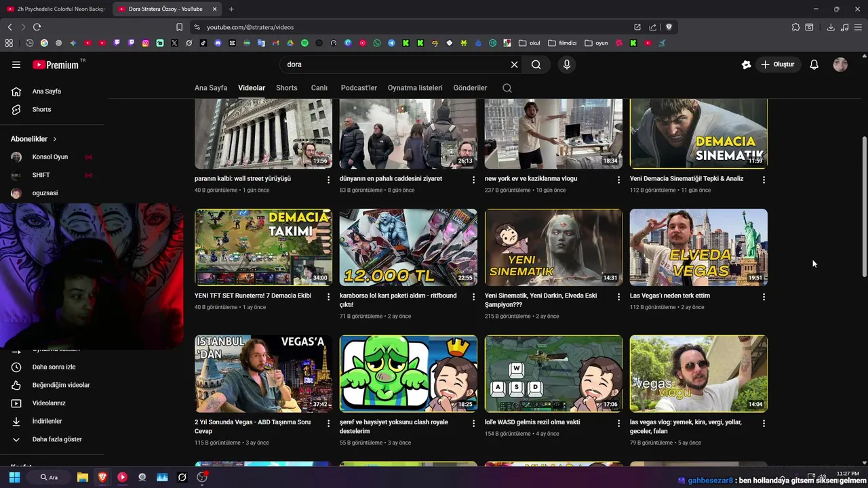Open browser downloads icon
This screenshot has height=488, width=868.
[x=831, y=27]
